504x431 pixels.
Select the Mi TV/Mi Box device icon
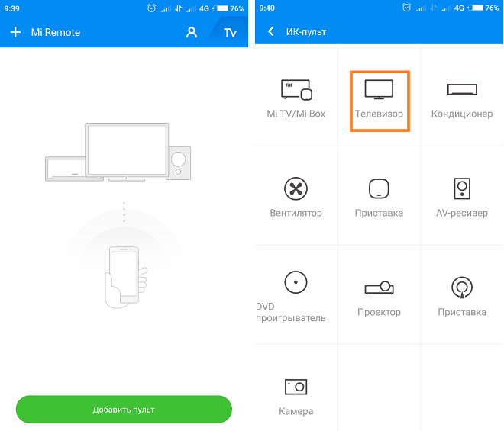[296, 90]
